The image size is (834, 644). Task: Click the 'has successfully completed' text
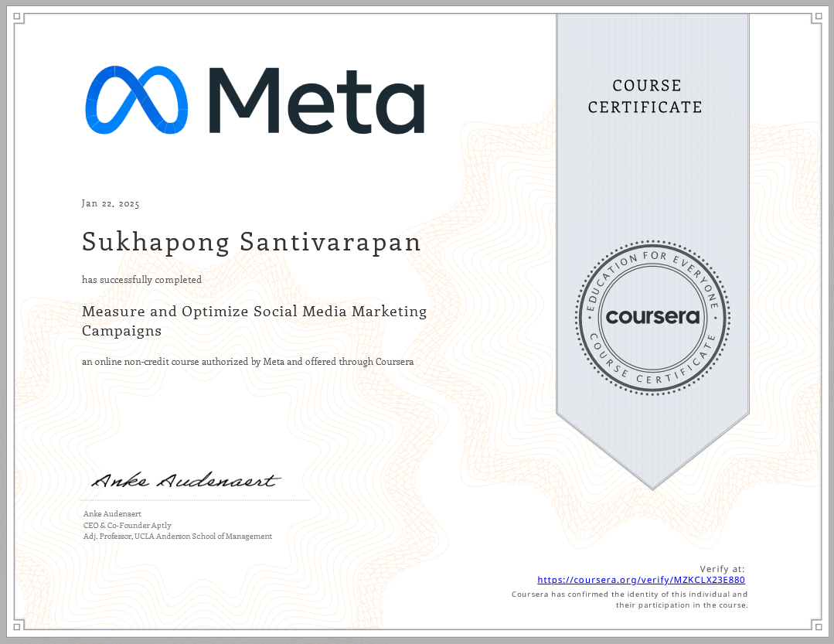(141, 280)
